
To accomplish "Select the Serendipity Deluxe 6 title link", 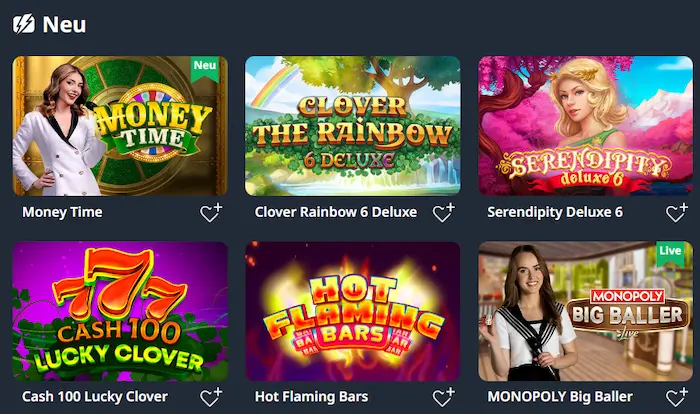I will click(555, 212).
